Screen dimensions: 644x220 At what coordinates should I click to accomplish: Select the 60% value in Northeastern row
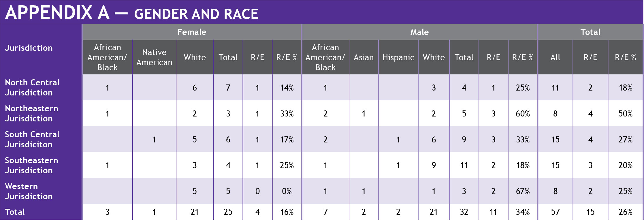pos(523,114)
